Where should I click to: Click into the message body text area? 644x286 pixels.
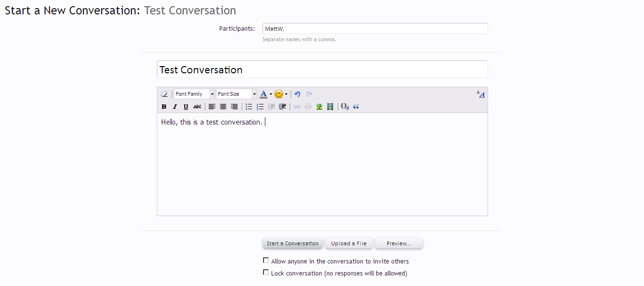coord(322,164)
